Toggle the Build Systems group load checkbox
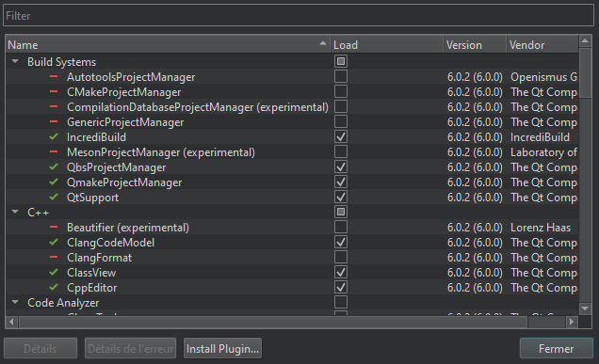The image size is (599, 364). (341, 61)
